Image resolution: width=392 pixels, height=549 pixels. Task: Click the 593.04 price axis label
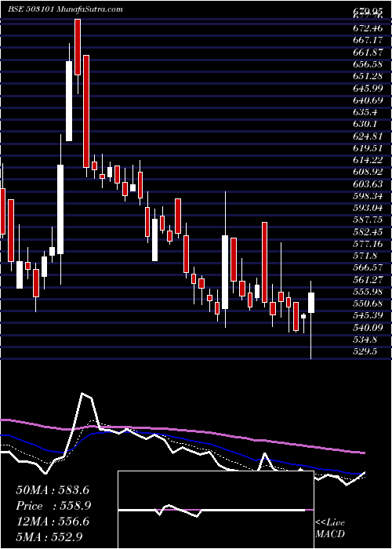(x=368, y=208)
